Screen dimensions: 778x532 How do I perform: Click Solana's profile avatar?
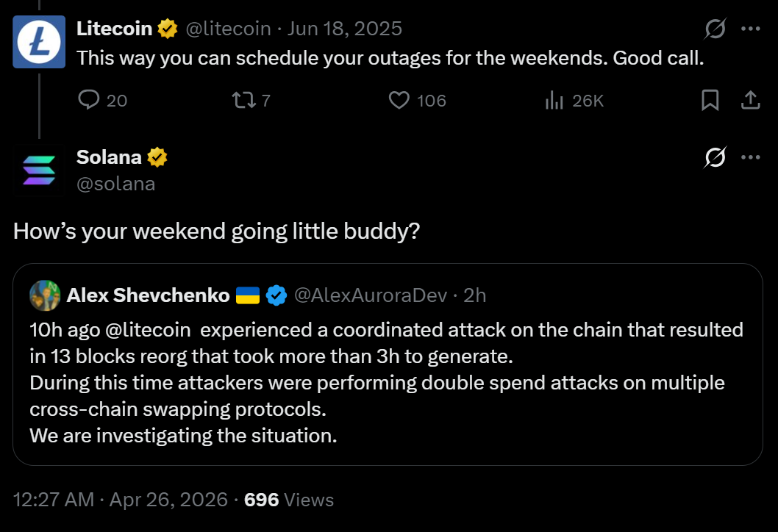pos(38,170)
